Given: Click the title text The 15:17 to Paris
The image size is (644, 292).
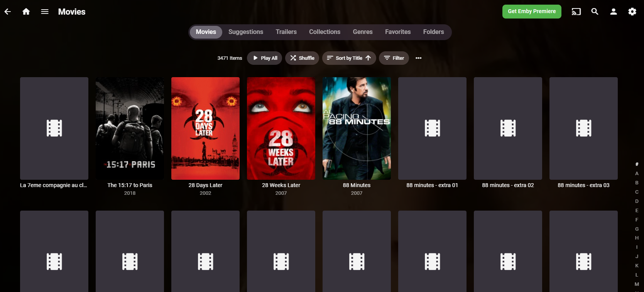Looking at the screenshot, I should pos(130,185).
